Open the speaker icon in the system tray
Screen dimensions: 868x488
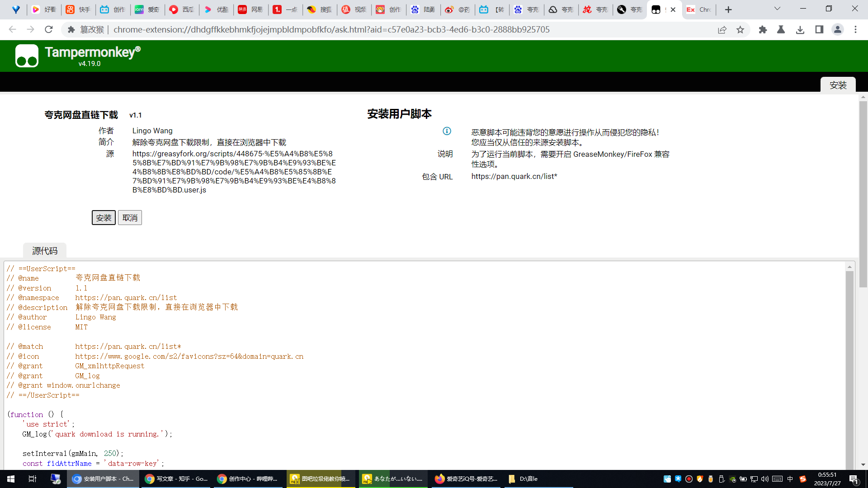point(765,479)
